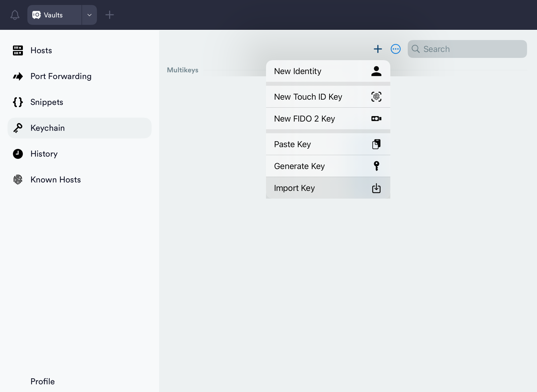The height and width of the screenshot is (392, 537).
Task: Open Hosts in the sidebar
Action: click(x=41, y=50)
